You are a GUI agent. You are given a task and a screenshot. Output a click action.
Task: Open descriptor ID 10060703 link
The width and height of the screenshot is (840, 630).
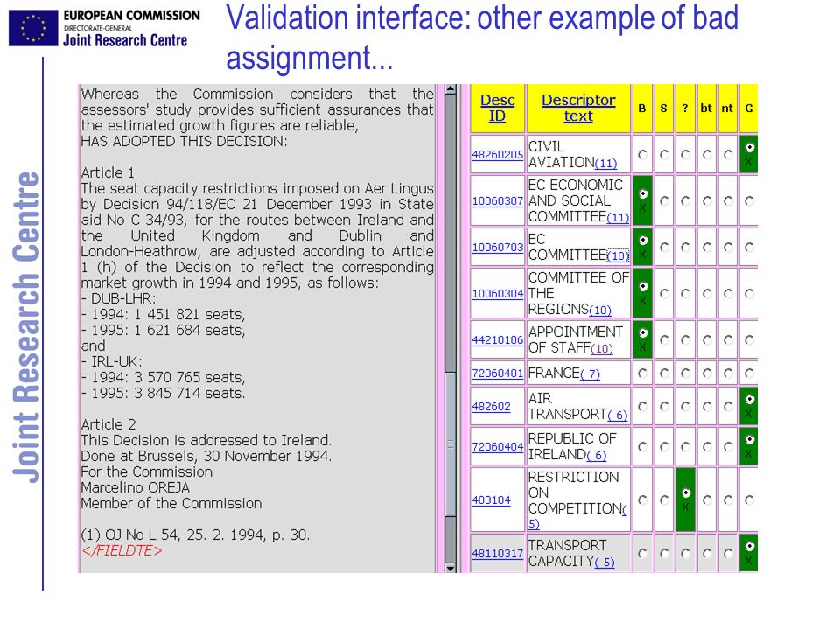[x=497, y=247]
